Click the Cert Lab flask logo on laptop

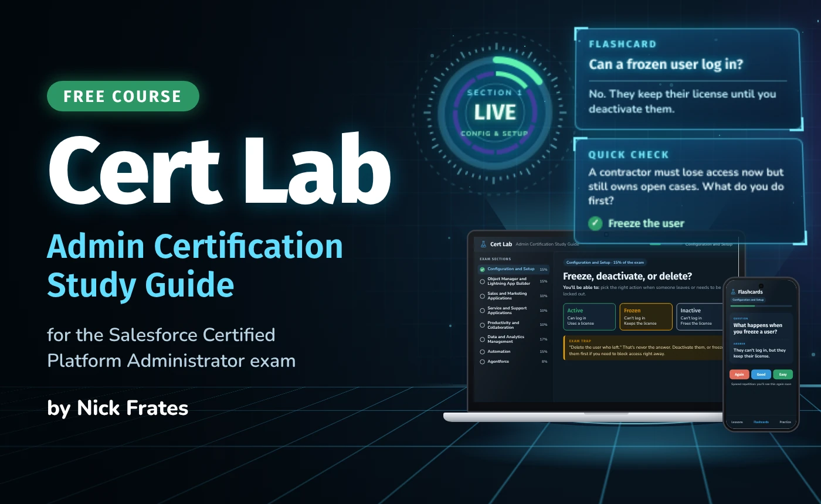pos(483,244)
